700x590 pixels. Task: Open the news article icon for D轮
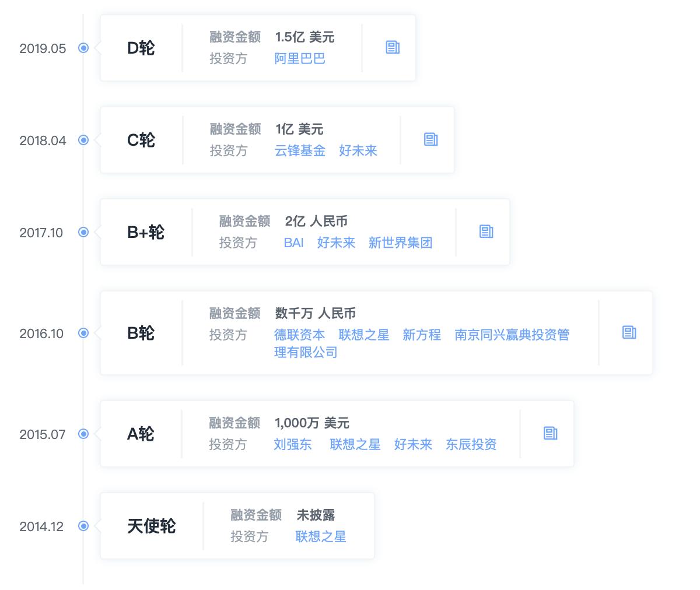(393, 47)
